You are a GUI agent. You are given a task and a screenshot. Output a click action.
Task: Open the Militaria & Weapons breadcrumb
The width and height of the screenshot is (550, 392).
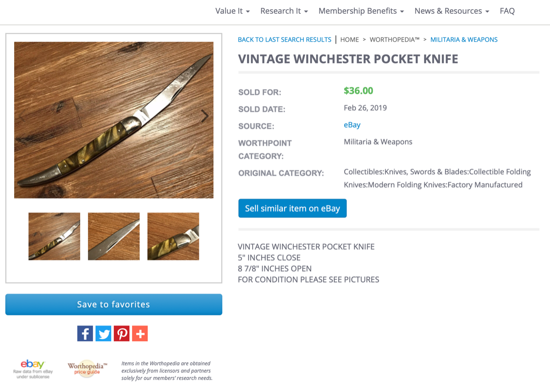pos(464,39)
